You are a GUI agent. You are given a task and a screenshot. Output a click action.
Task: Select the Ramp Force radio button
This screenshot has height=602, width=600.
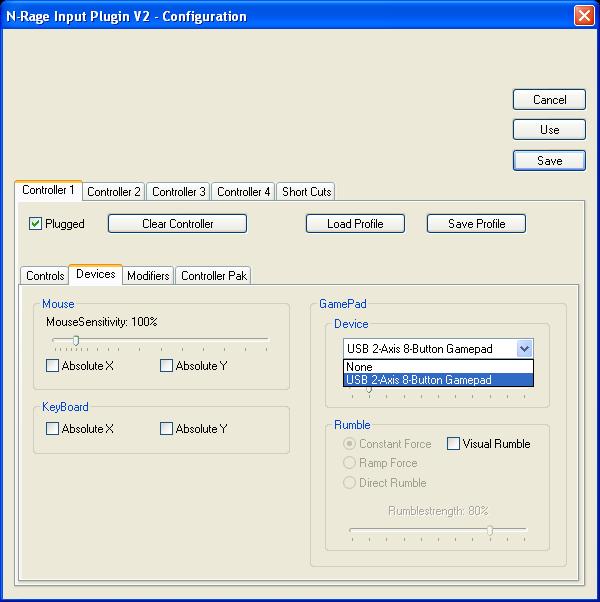(349, 463)
